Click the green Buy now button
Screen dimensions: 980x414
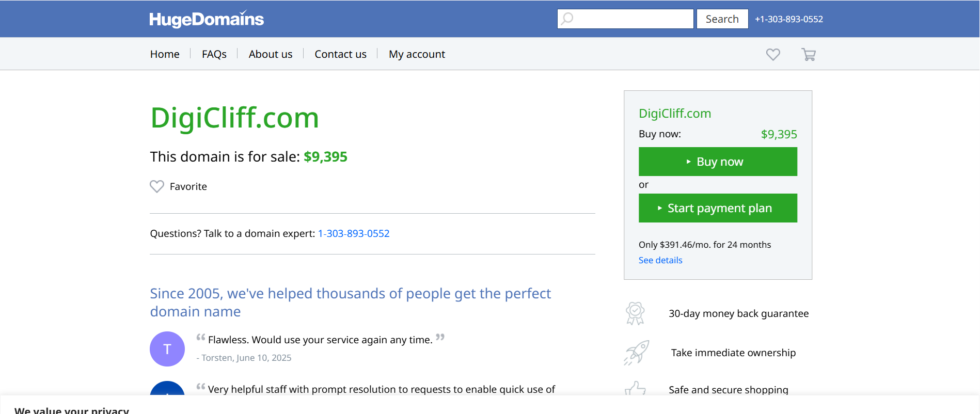pos(718,162)
